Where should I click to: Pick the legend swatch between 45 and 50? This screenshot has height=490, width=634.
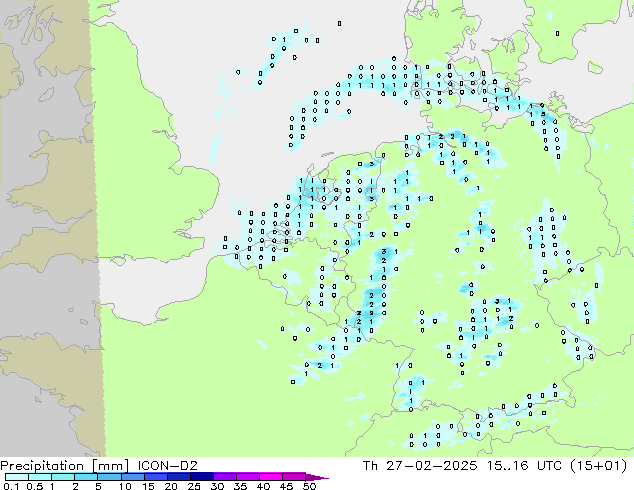click(x=294, y=477)
